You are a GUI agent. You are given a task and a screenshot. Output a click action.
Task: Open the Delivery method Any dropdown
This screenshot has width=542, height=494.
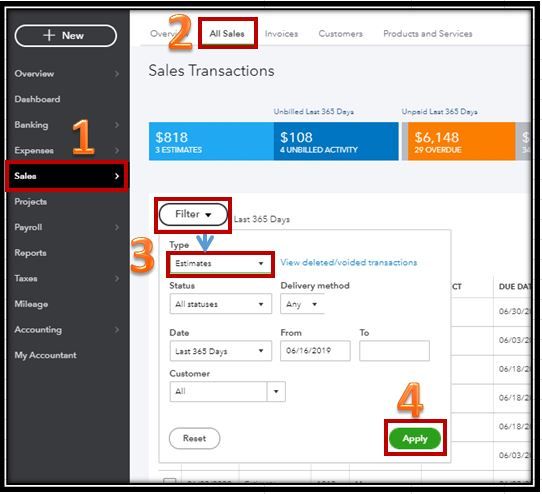[x=302, y=304]
